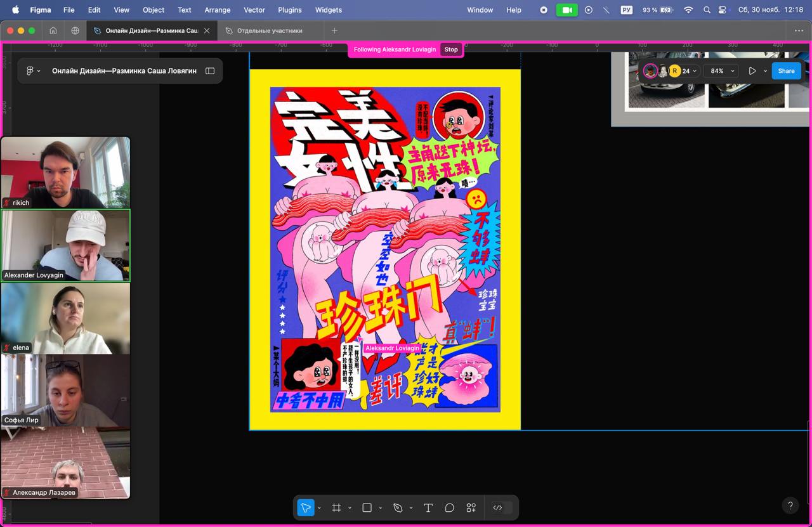Click the circled play icon in menu bar
Screen dimensions: 812x527
[589, 10]
